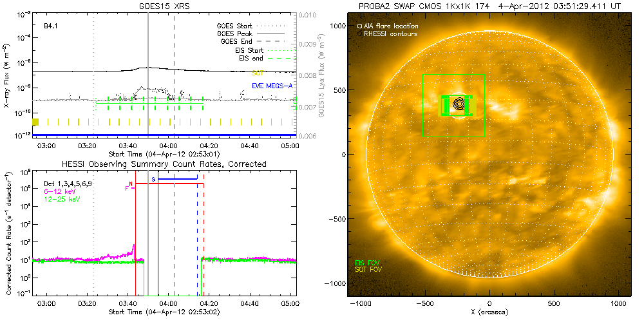This screenshot has width=644, height=322.
Task: Select the red N marker in HESSI plot
Action: pyautogui.click(x=131, y=184)
